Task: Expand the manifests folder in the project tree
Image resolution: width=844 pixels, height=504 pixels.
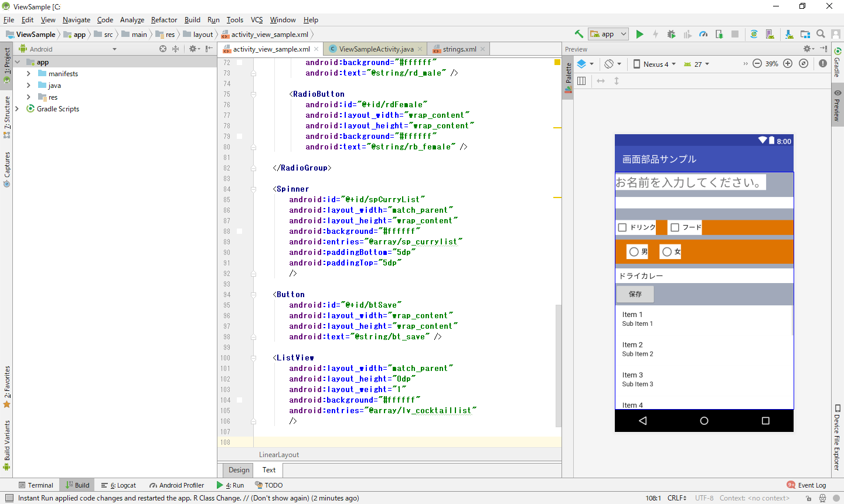Action: click(x=29, y=74)
